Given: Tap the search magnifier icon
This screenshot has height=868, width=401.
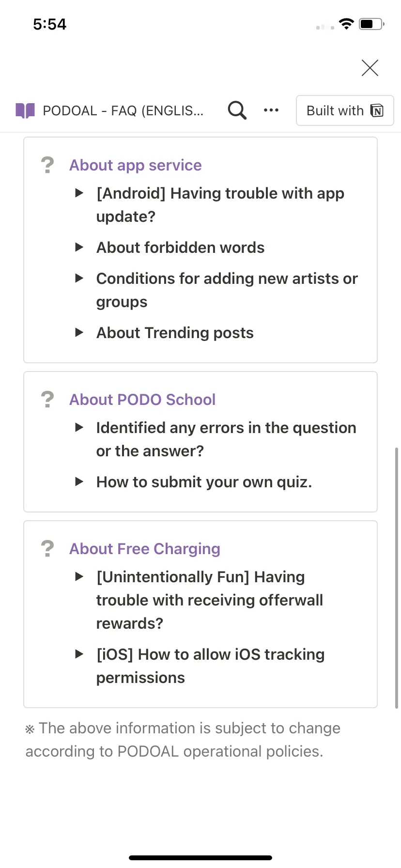Looking at the screenshot, I should pos(237,110).
